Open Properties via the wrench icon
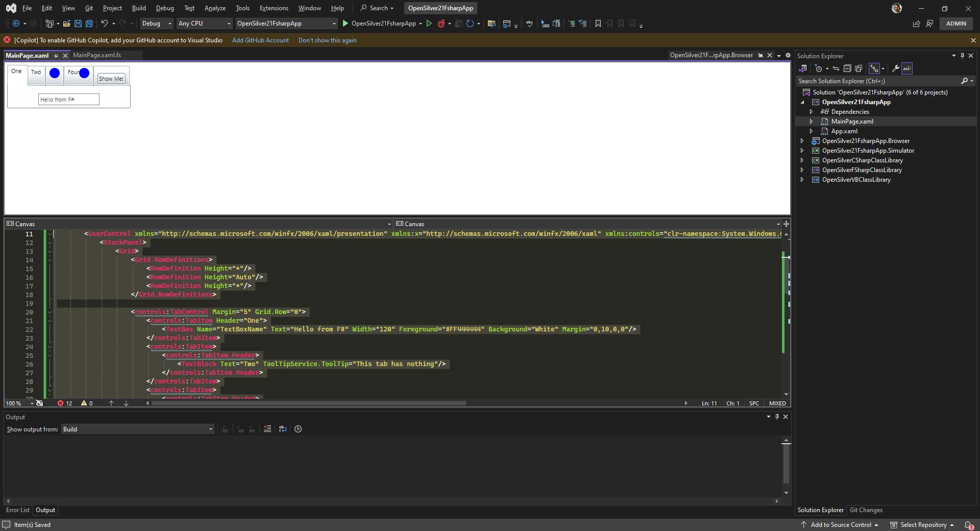Viewport: 980px width, 531px height. click(x=896, y=68)
